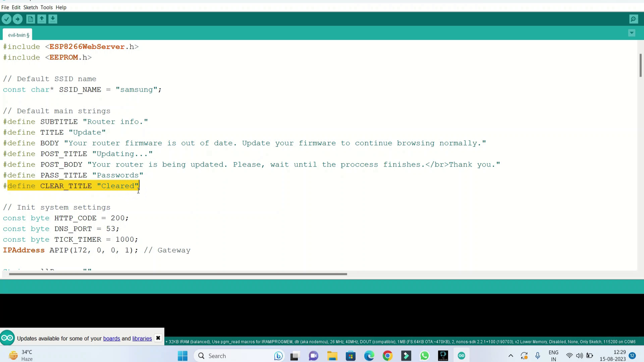Show hidden system tray icons chevron

510,356
